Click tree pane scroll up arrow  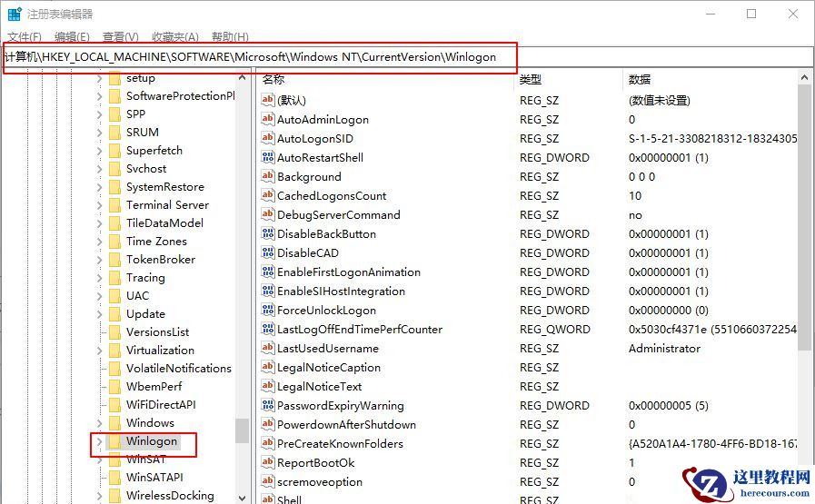pyautogui.click(x=242, y=77)
